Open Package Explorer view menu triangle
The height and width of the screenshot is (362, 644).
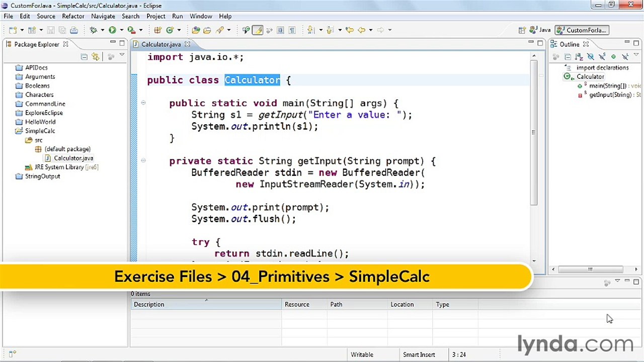[x=122, y=55]
